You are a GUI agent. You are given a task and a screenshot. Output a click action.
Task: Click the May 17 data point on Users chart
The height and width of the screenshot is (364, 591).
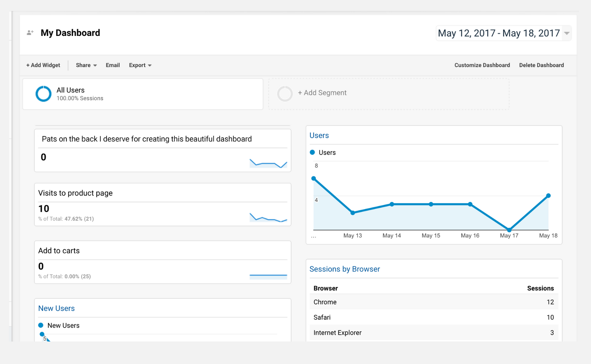tap(509, 230)
